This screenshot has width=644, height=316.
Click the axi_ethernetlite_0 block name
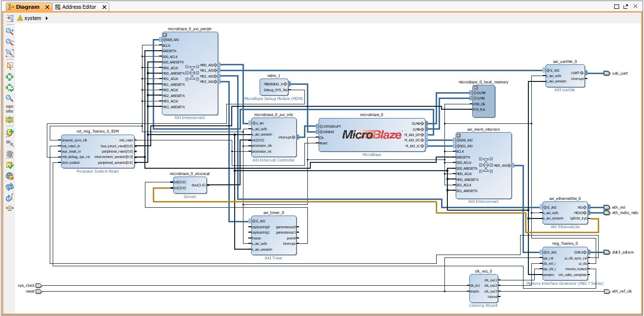click(565, 198)
